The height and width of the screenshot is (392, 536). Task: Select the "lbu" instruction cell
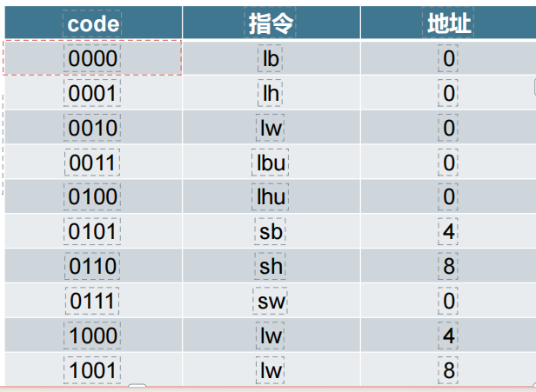(x=271, y=163)
